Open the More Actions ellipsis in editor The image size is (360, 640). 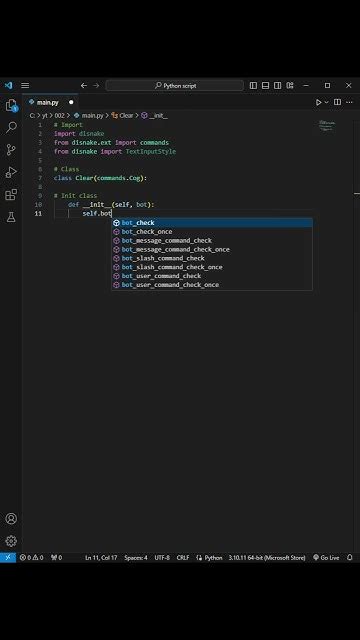pyautogui.click(x=349, y=102)
